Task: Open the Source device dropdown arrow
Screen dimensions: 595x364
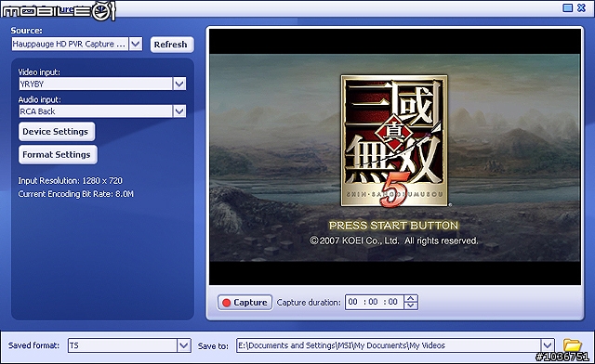Action: pos(136,44)
